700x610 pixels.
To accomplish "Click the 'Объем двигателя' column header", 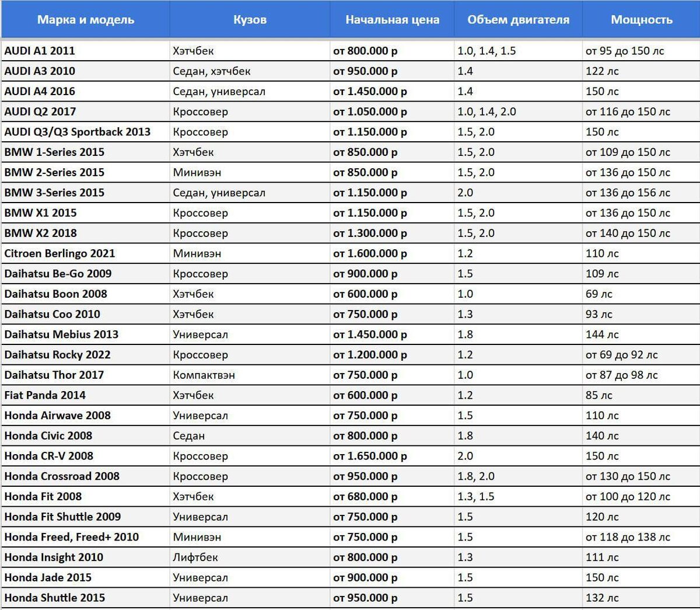I will [518, 20].
